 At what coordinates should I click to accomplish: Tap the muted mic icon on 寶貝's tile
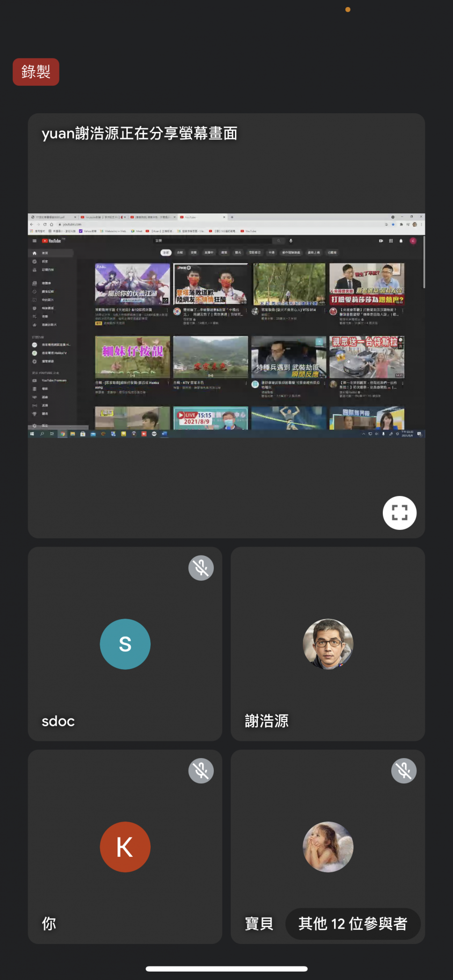click(403, 771)
